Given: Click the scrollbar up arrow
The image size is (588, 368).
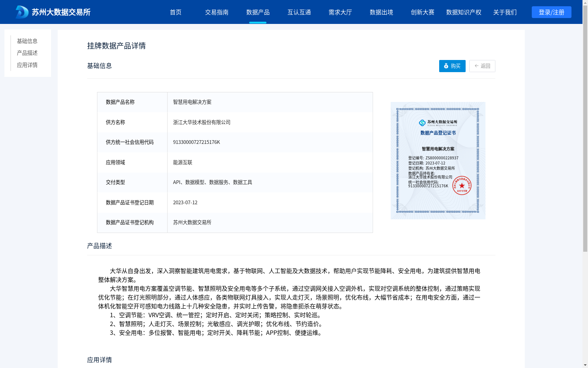Looking at the screenshot, I should 585,3.
